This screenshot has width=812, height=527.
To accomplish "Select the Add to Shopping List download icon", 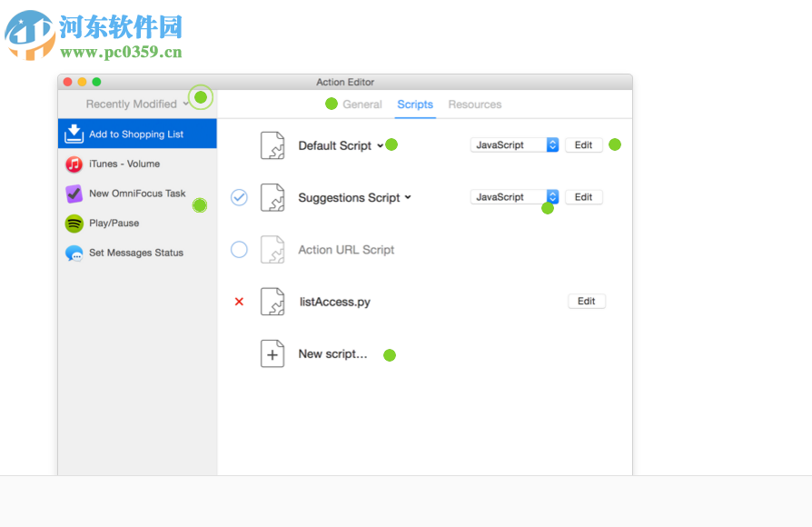I will tap(75, 133).
